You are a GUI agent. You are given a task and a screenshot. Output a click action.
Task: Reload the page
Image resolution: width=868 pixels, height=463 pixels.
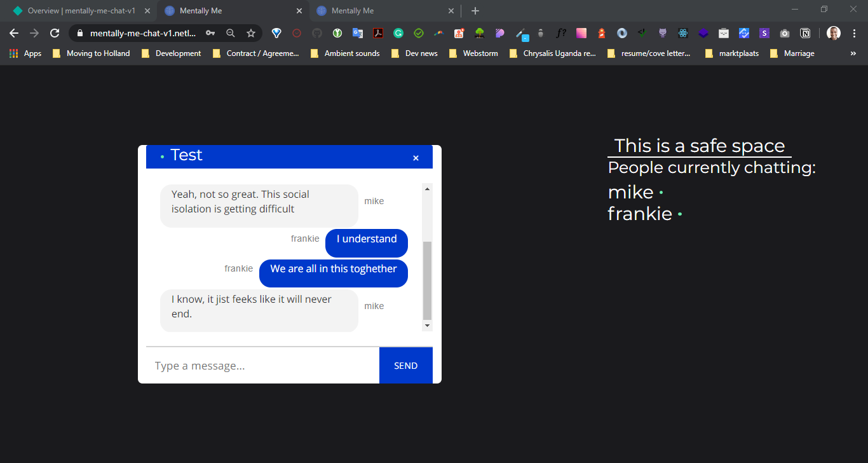click(x=55, y=32)
